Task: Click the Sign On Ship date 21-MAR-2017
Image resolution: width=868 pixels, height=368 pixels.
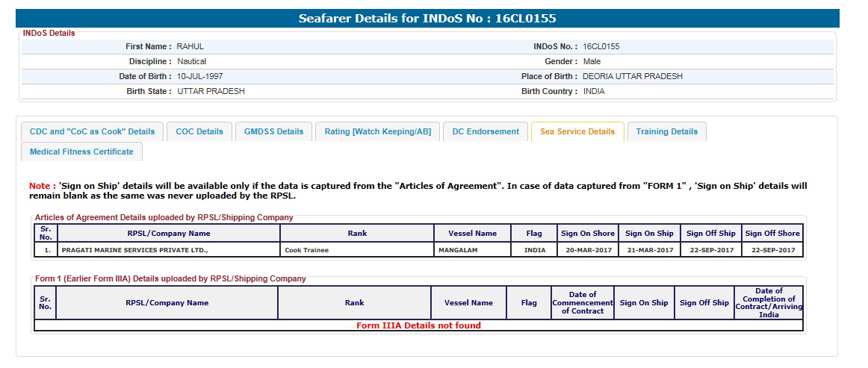Action: pos(649,250)
